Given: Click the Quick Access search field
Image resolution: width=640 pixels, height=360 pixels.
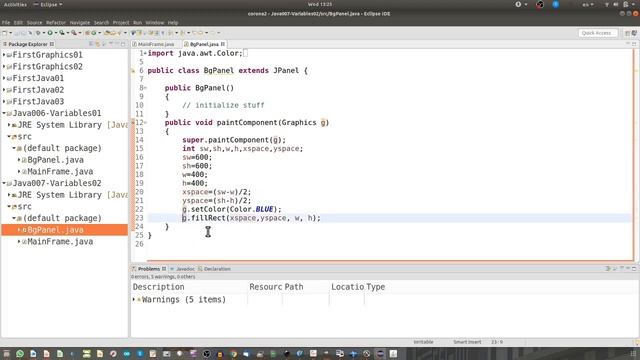Looking at the screenshot, I should (598, 33).
